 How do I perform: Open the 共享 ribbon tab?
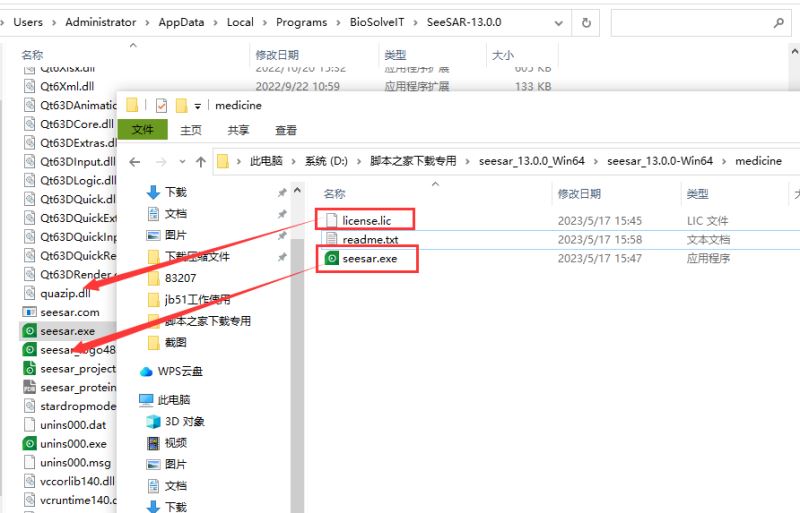(238, 130)
